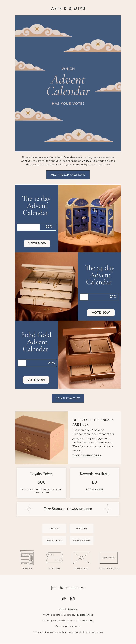Open the Club A&M Member tier link
The image size is (136, 644).
pos(78,509)
